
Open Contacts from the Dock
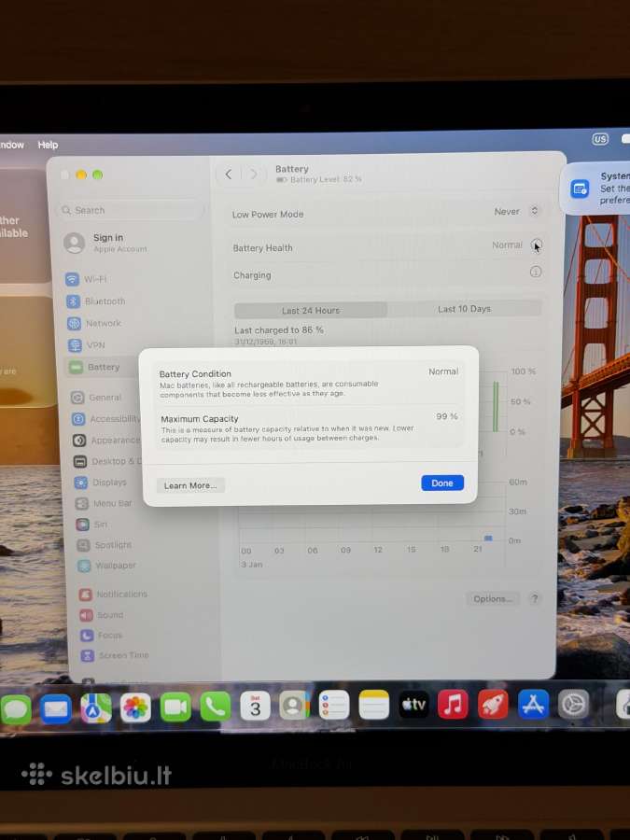295,705
